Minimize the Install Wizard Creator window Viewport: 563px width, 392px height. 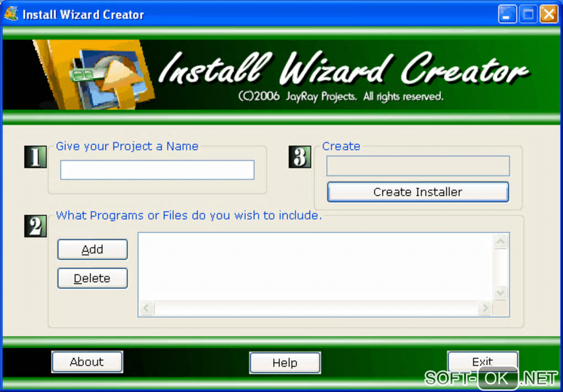[507, 14]
